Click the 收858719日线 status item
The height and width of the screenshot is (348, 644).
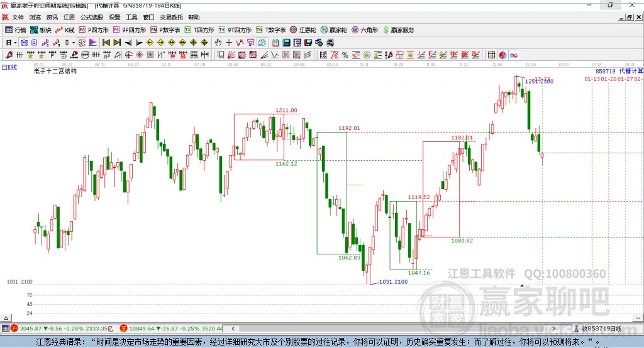598,329
